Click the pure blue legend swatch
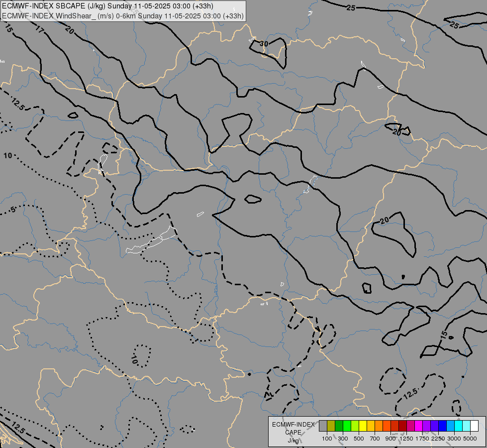487x448 pixels. click(442, 426)
